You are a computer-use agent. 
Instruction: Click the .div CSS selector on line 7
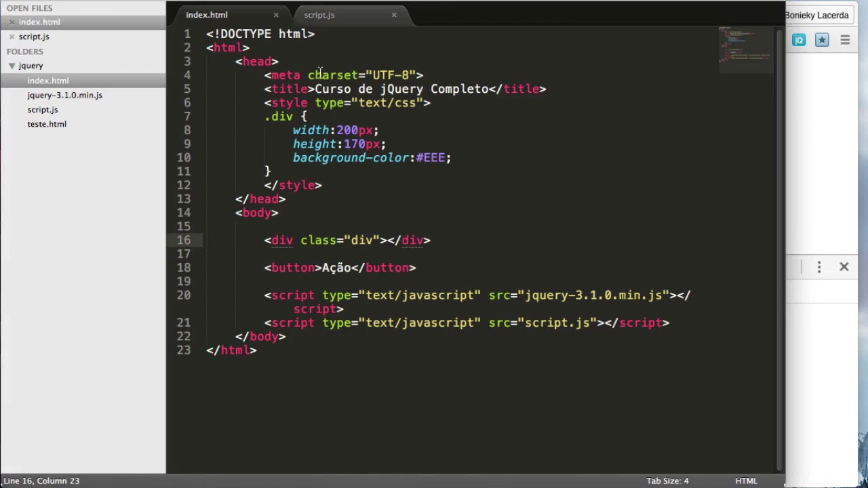click(x=279, y=117)
